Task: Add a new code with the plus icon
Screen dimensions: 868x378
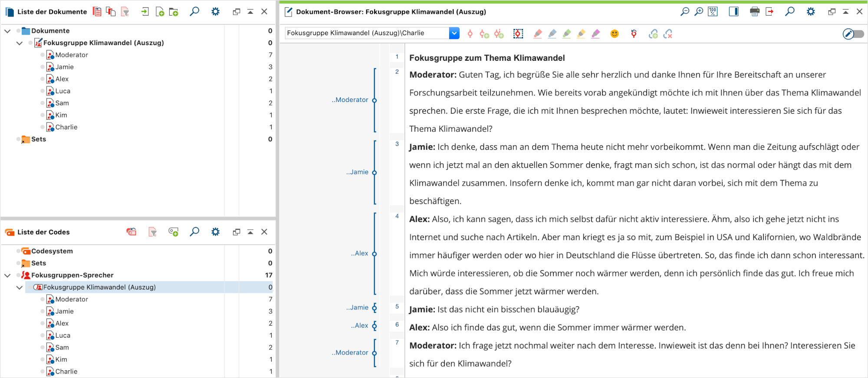Action: click(174, 232)
